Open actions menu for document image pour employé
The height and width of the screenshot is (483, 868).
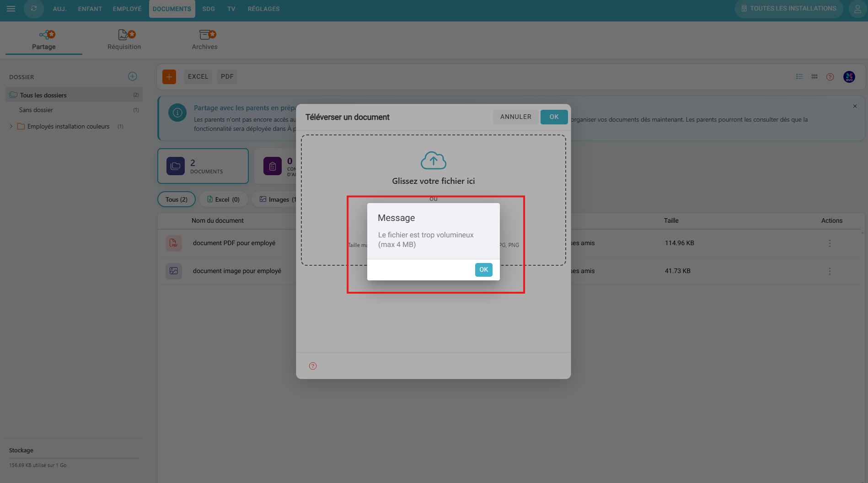[830, 271]
